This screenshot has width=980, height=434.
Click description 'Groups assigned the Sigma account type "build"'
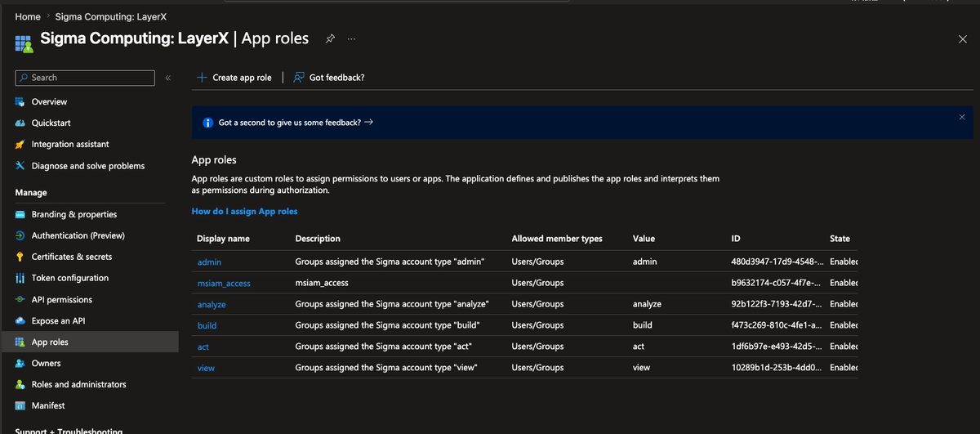point(387,326)
